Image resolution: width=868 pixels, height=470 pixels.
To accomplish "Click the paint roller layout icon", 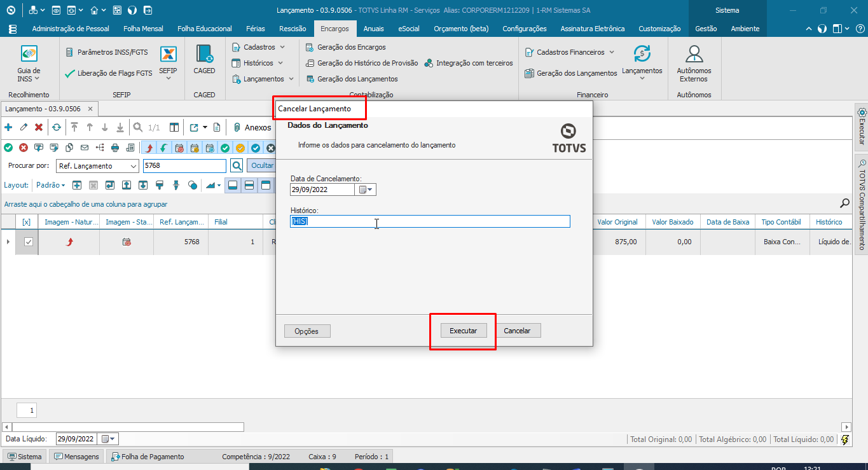I will coord(160,185).
